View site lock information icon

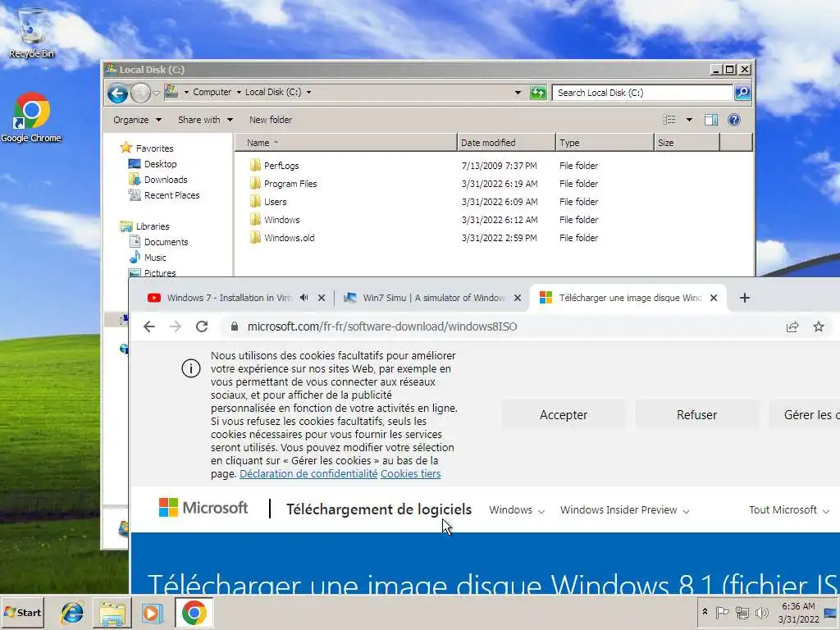coord(235,326)
